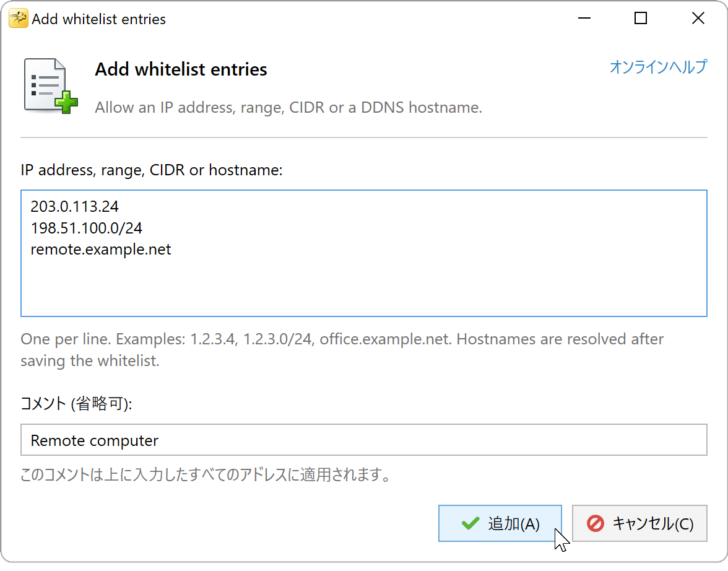
Task: Open the オンラインヘルプ link
Action: 658,66
